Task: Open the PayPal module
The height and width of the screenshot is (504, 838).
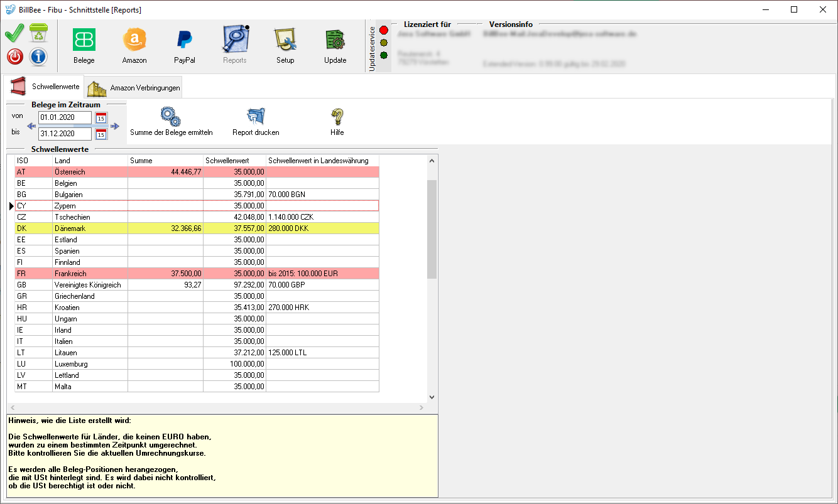Action: tap(184, 45)
